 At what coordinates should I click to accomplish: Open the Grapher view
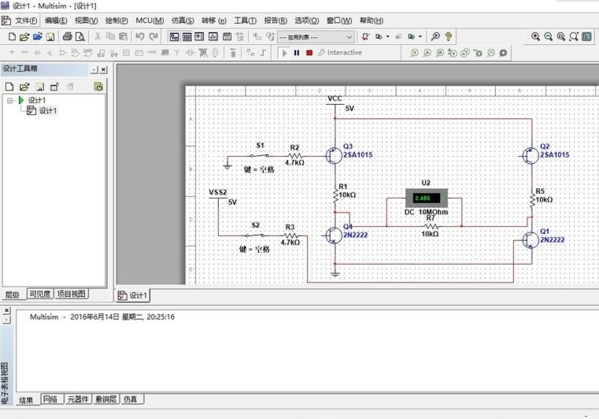[x=213, y=37]
